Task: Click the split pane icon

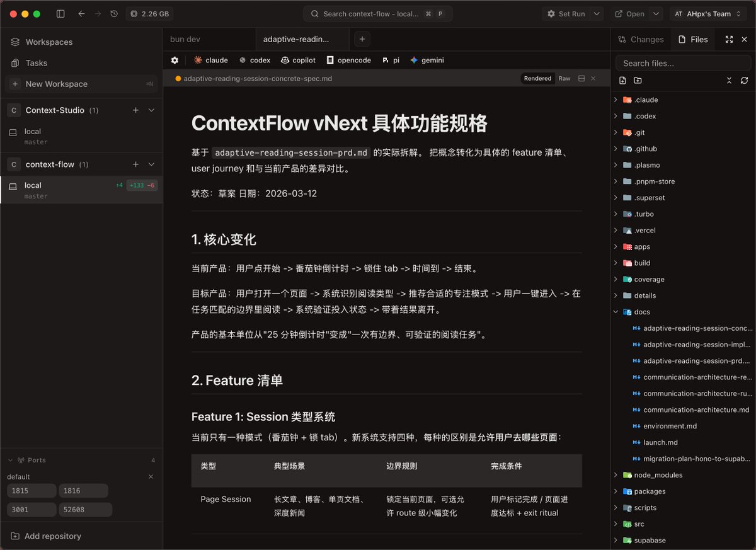Action: [581, 79]
